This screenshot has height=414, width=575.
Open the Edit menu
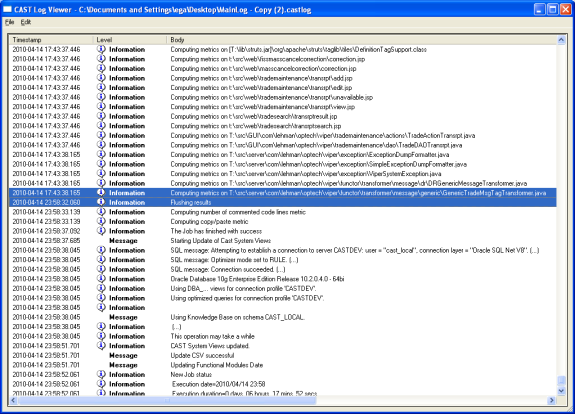point(26,22)
